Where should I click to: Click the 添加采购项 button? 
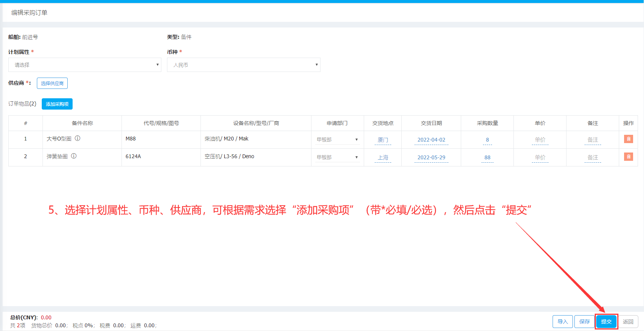coord(57,104)
